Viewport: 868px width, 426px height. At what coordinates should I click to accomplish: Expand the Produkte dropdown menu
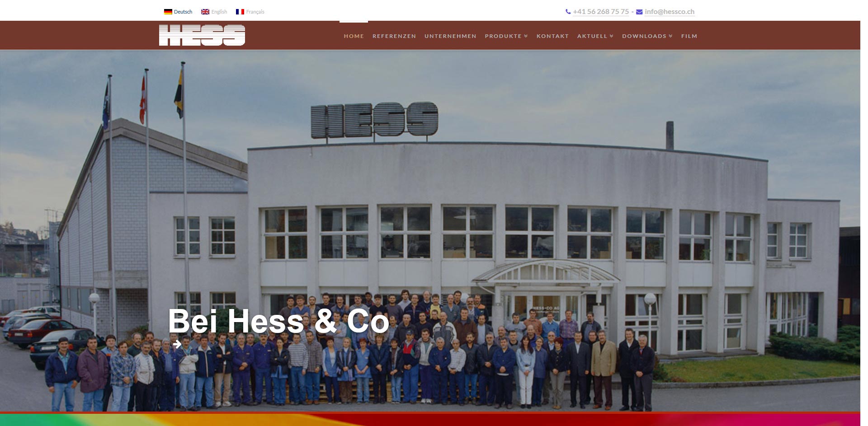(x=506, y=36)
